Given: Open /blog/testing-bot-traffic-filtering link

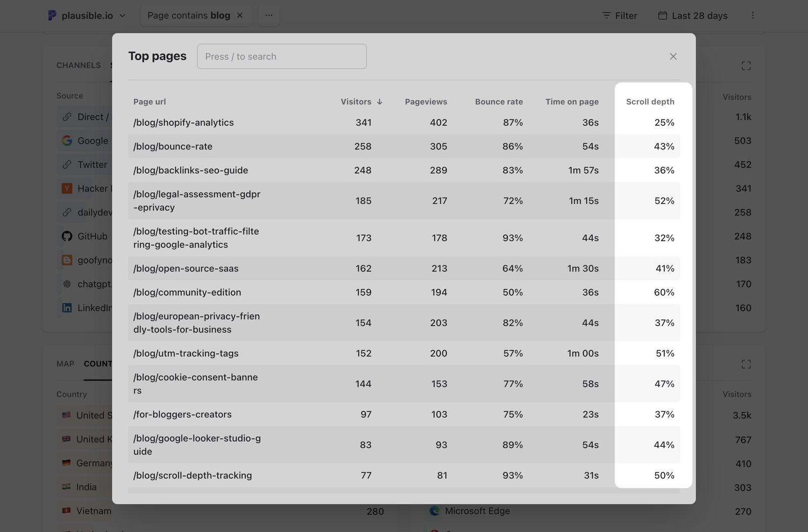Looking at the screenshot, I should tap(196, 238).
